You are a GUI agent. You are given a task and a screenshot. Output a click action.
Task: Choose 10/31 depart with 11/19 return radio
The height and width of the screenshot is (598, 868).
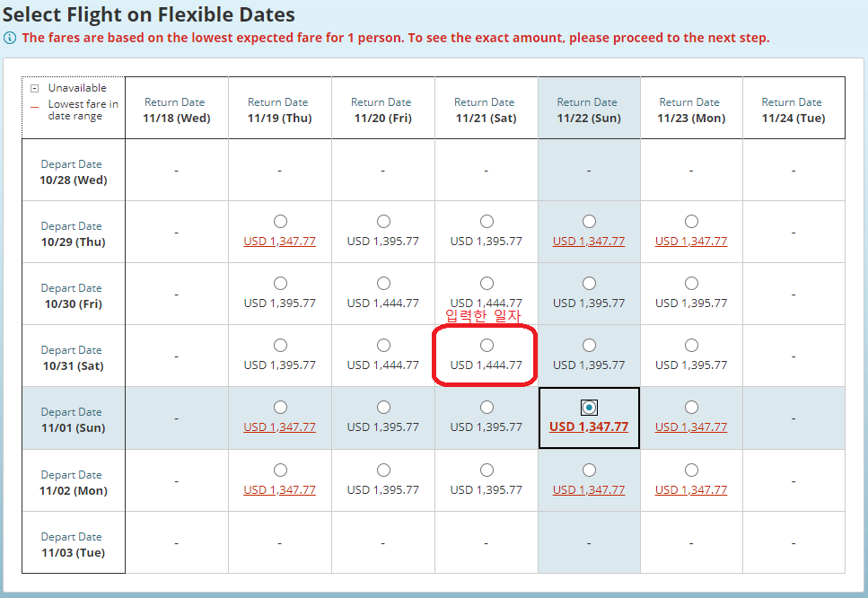click(280, 346)
